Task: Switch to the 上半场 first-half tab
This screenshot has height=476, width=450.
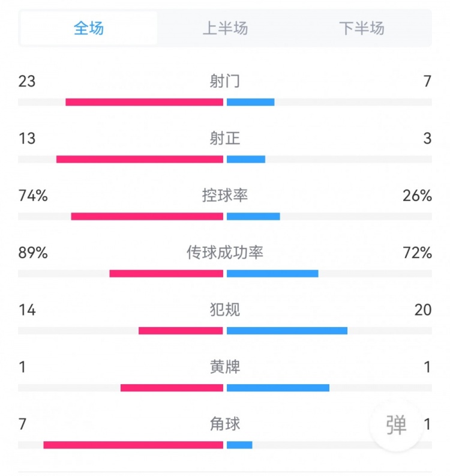Action: click(x=225, y=28)
